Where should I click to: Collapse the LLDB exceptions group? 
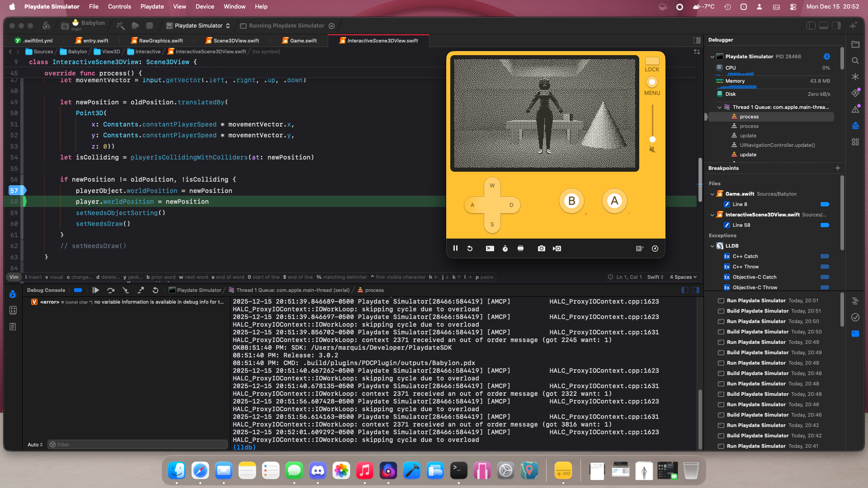[712, 246]
